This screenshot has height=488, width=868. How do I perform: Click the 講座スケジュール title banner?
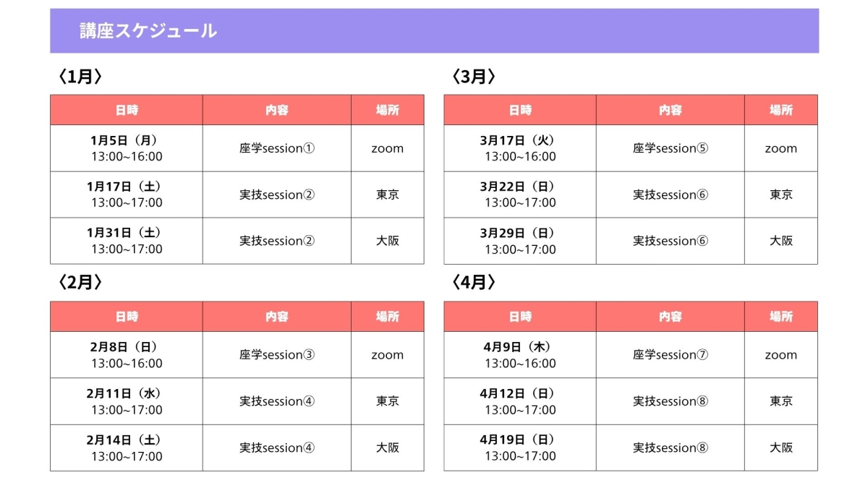[148, 31]
